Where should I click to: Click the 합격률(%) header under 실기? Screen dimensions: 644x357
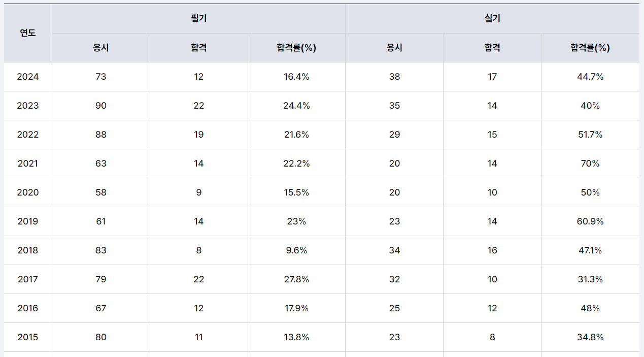point(590,48)
